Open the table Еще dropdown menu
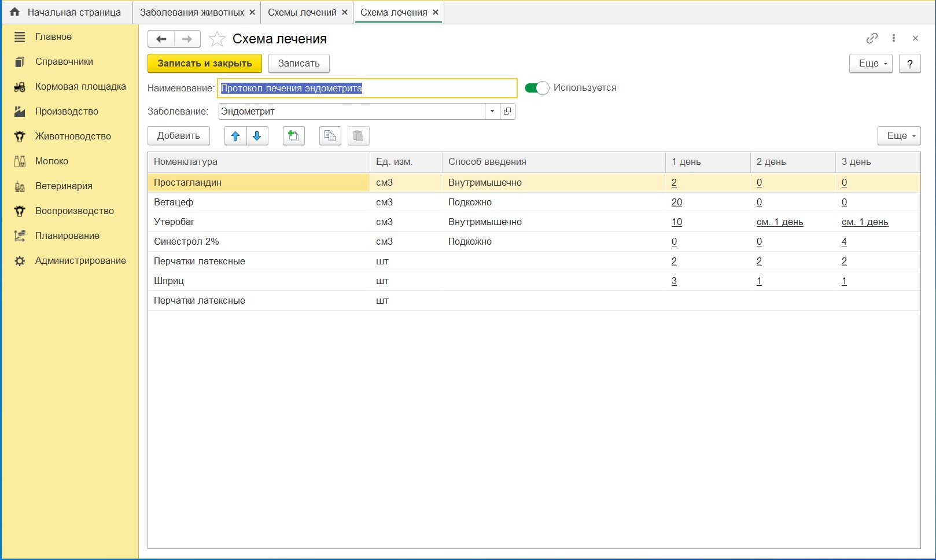 899,136
